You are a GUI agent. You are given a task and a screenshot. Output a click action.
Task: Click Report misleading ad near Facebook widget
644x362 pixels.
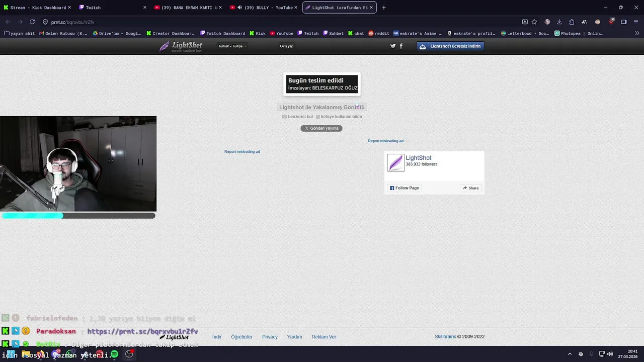pyautogui.click(x=385, y=141)
